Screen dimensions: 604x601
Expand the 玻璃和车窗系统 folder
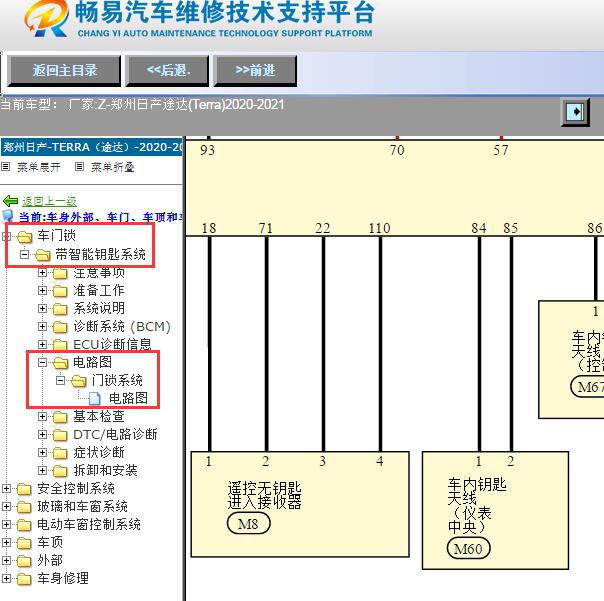pos(6,506)
